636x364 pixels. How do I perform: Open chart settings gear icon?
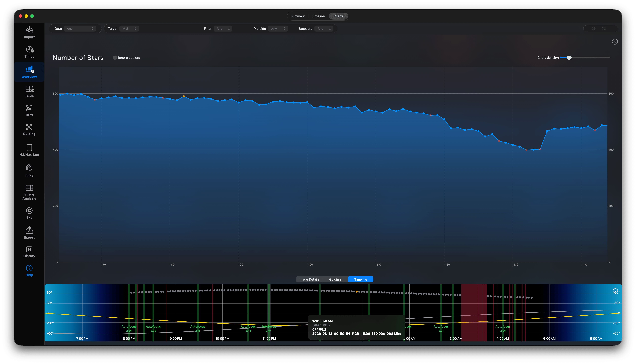(593, 29)
